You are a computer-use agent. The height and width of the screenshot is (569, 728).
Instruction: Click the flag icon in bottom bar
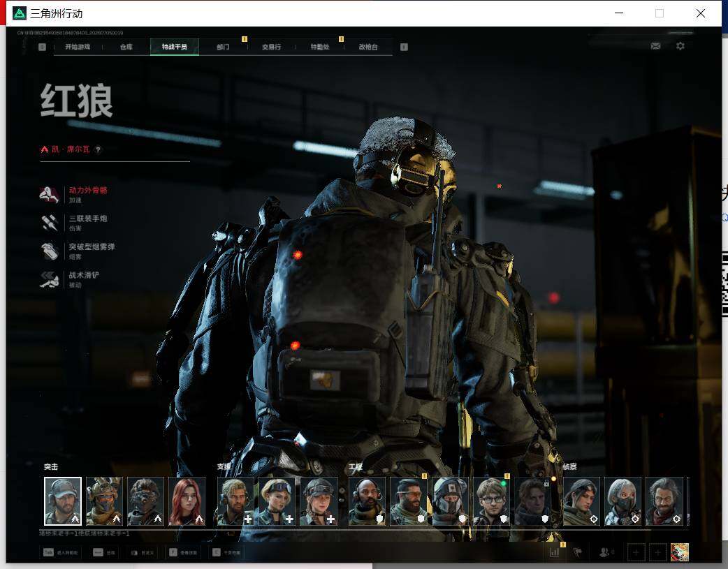pyautogui.click(x=578, y=552)
